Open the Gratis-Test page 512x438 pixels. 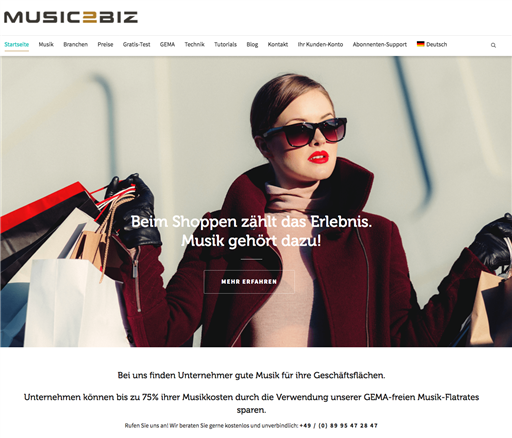pyautogui.click(x=137, y=44)
